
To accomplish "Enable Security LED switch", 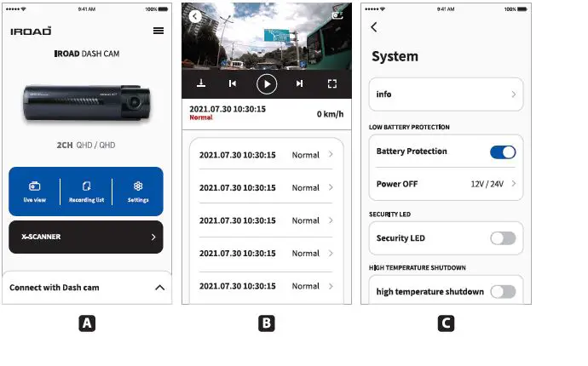I will [x=503, y=238].
